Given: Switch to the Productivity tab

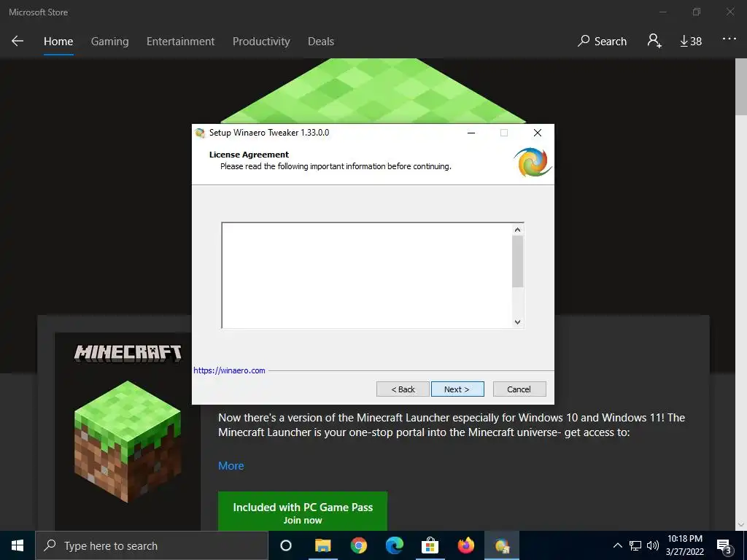Looking at the screenshot, I should coord(261,42).
